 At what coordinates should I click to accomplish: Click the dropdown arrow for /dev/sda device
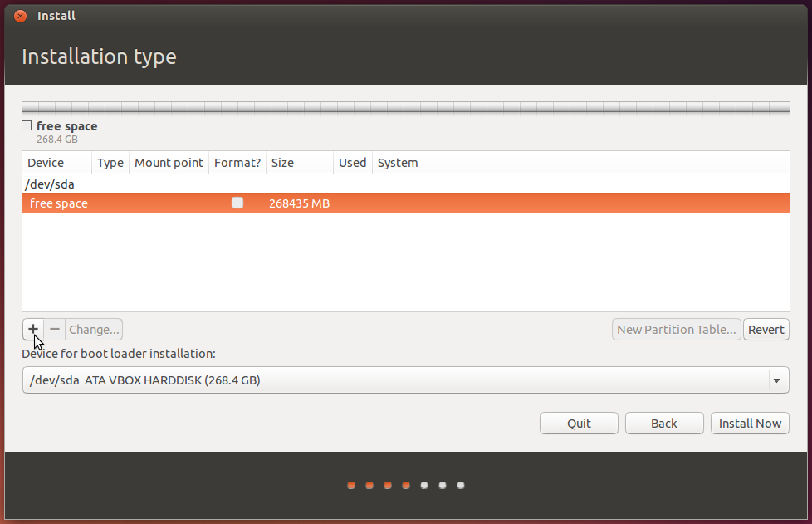point(776,380)
